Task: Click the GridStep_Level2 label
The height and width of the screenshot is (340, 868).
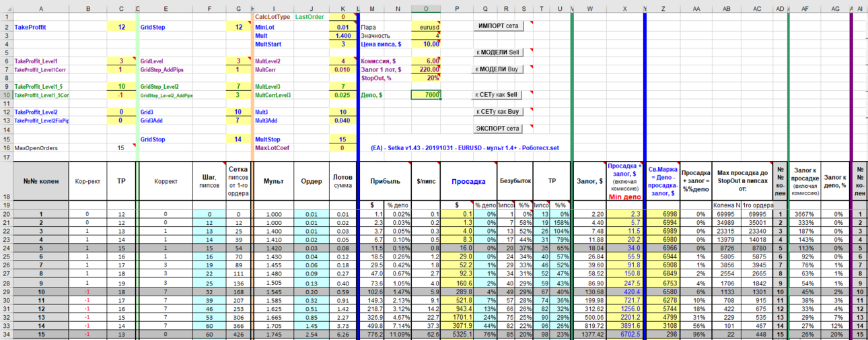Action: coord(159,86)
